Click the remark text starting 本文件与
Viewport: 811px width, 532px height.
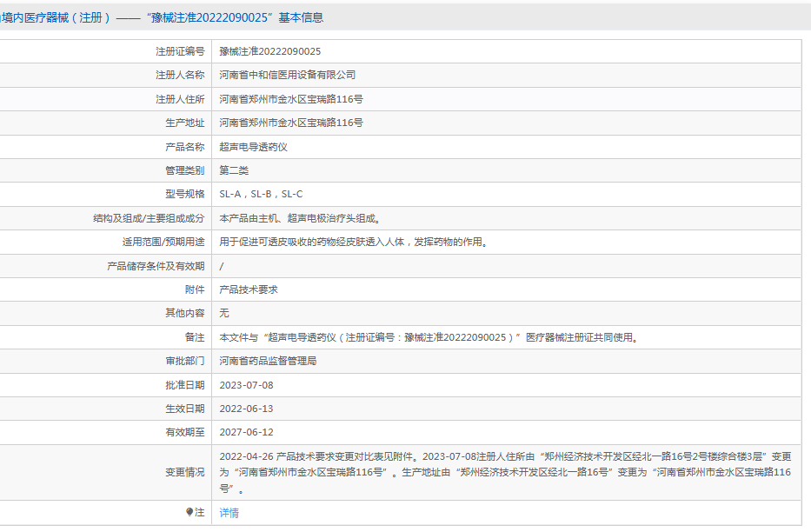(429, 337)
